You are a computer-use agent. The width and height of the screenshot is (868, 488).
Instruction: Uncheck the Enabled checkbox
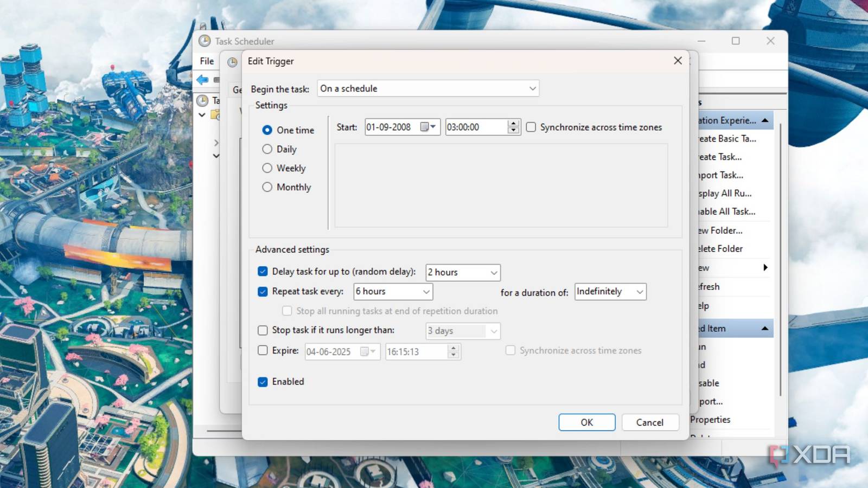coord(263,381)
